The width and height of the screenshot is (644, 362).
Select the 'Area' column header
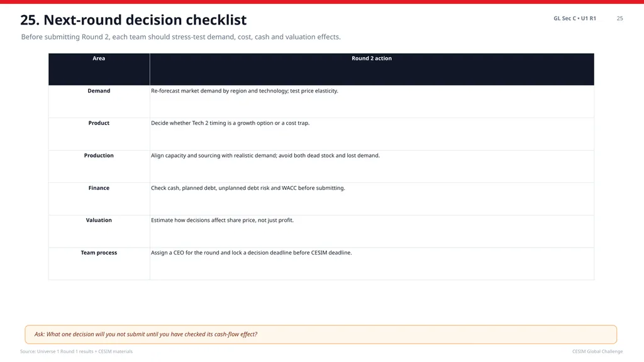(x=99, y=58)
